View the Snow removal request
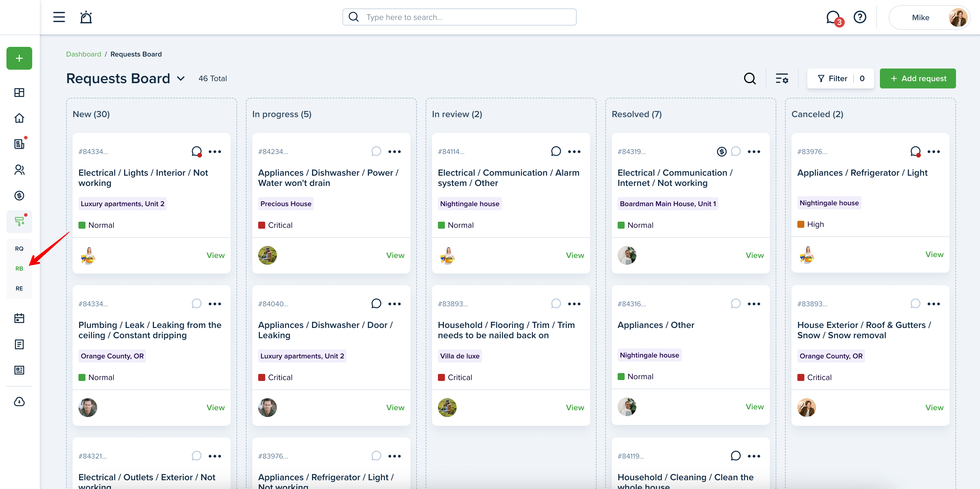 [934, 408]
